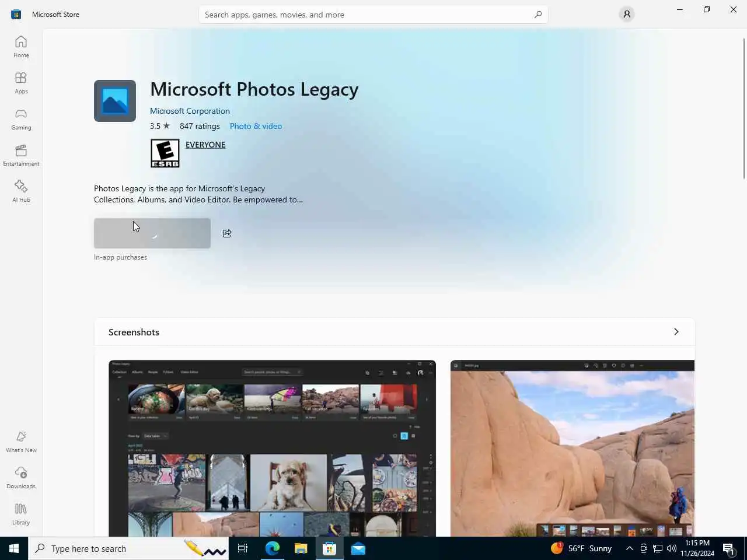Launch Microsoft Edge from taskbar
747x560 pixels.
pyautogui.click(x=273, y=548)
